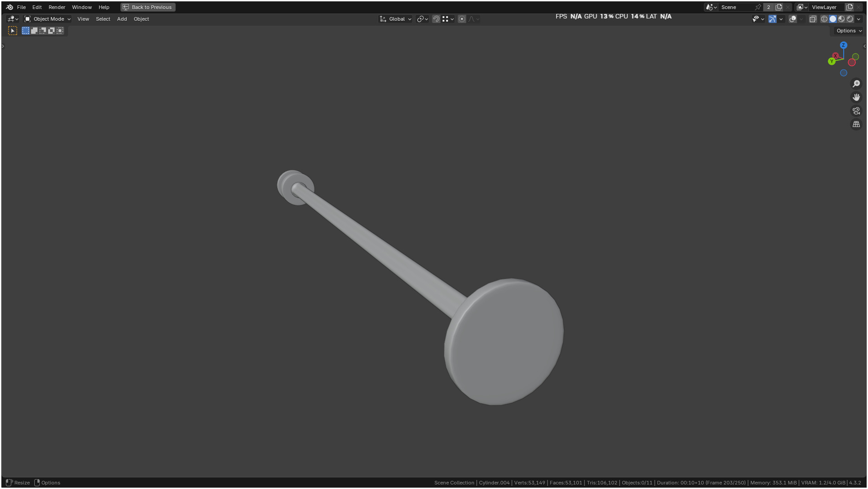Viewport: 868px width, 489px height.
Task: Open Global transform orientation dropdown
Action: tap(396, 19)
